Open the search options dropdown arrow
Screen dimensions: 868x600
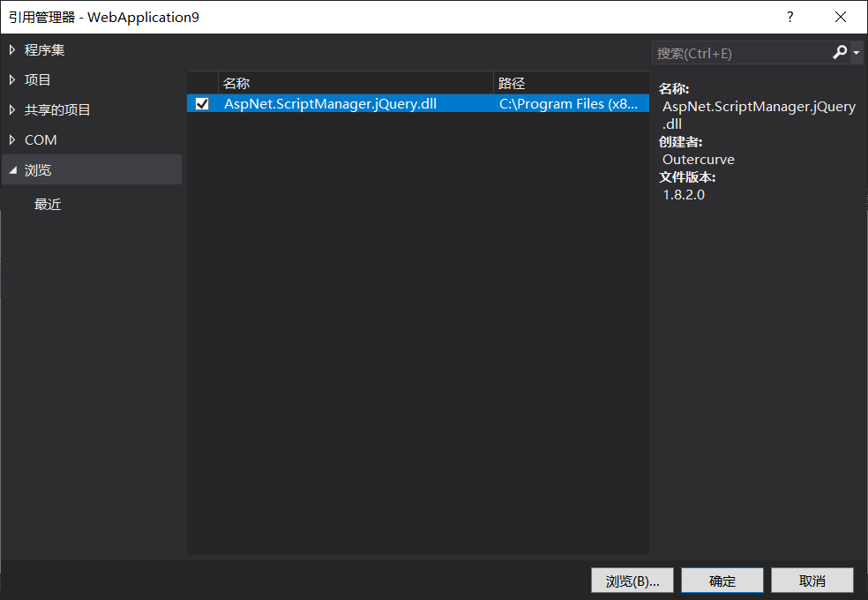click(x=857, y=53)
